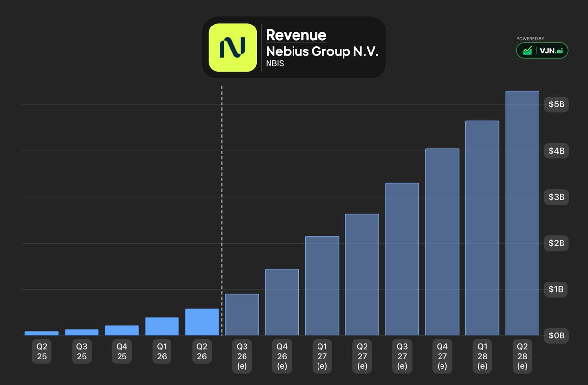Image resolution: width=588 pixels, height=385 pixels.
Task: Click the 'Q3 26 (e)' quarter label
Action: coord(242,356)
